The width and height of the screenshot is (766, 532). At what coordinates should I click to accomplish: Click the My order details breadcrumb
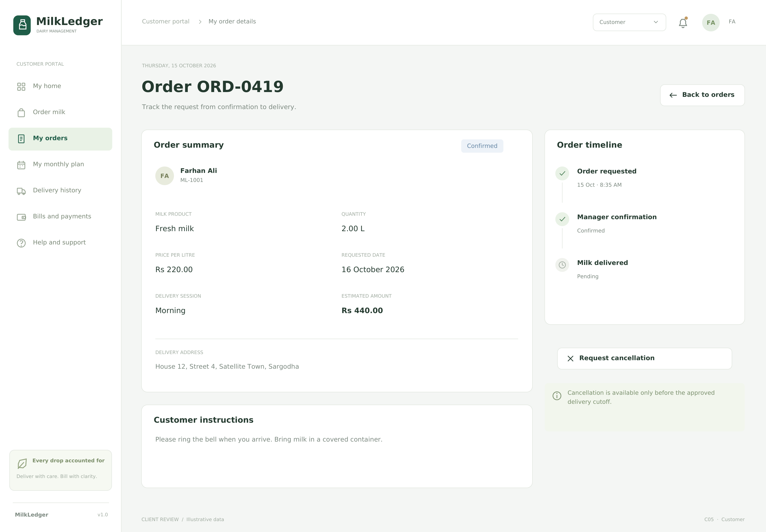coord(232,21)
